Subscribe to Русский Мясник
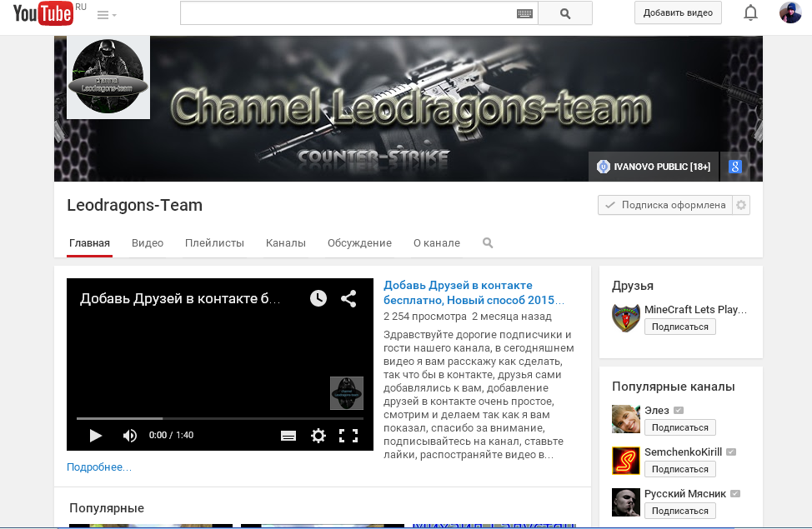Screen dimensions: 812x529 pos(680,511)
